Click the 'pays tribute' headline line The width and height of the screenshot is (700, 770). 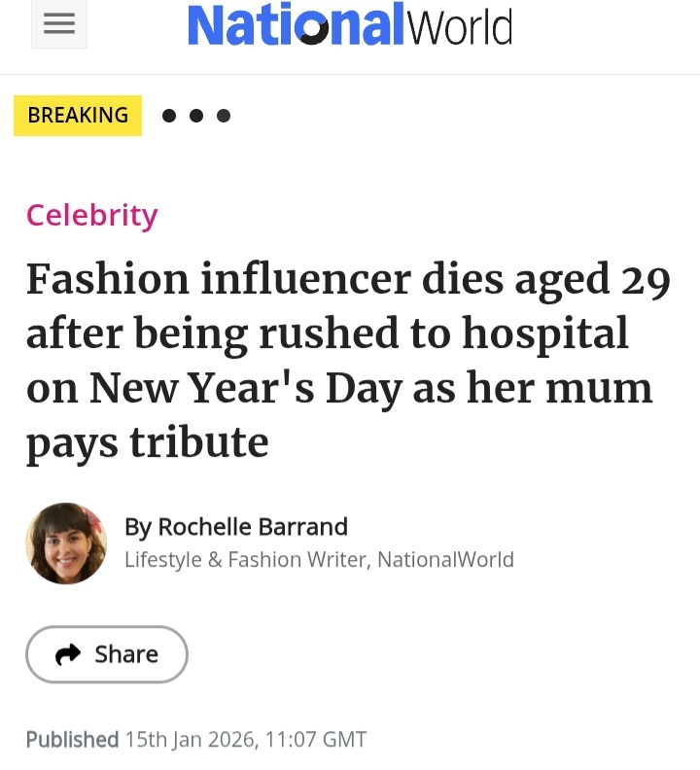click(147, 441)
